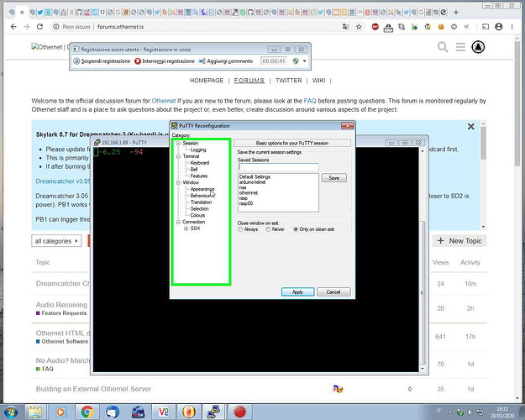The width and height of the screenshot is (525, 420).
Task: Click the PuTTY terminal window scrollbar
Action: coord(423,260)
